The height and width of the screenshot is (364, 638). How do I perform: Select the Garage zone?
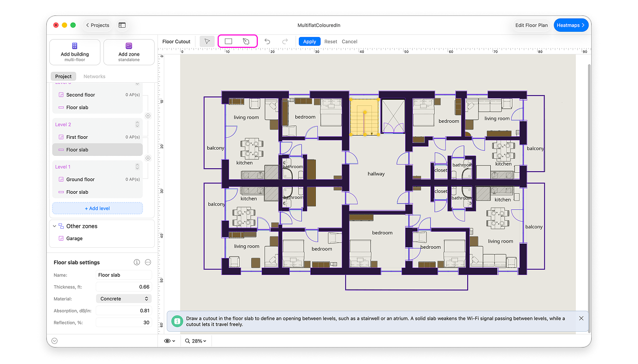point(97,239)
